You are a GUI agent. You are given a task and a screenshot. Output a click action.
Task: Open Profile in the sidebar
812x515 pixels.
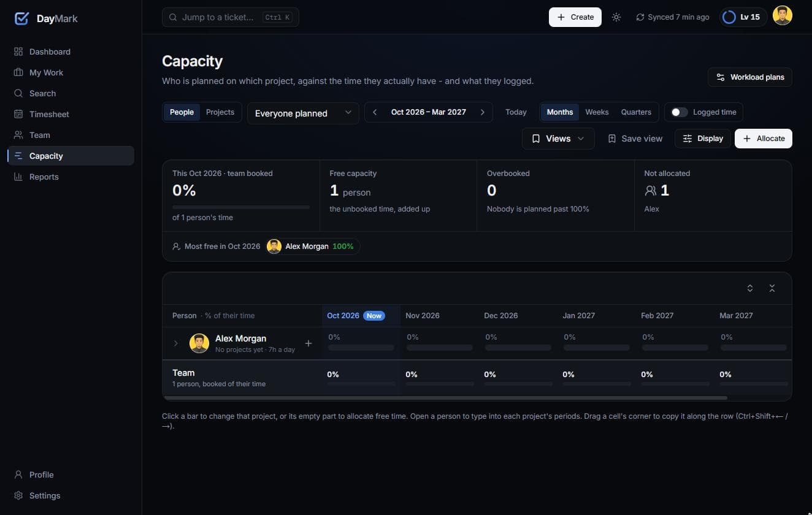pyautogui.click(x=71, y=475)
